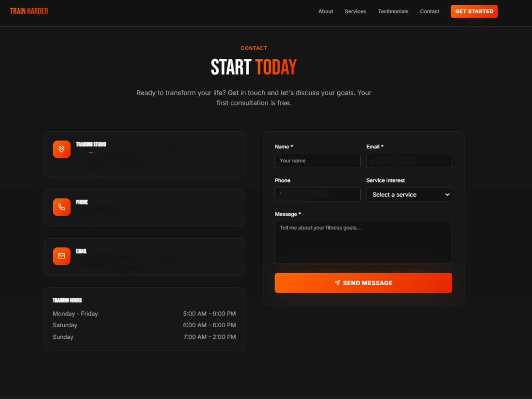The height and width of the screenshot is (399, 532).
Task: Click the Monday - Friday row label
Action: click(x=76, y=314)
